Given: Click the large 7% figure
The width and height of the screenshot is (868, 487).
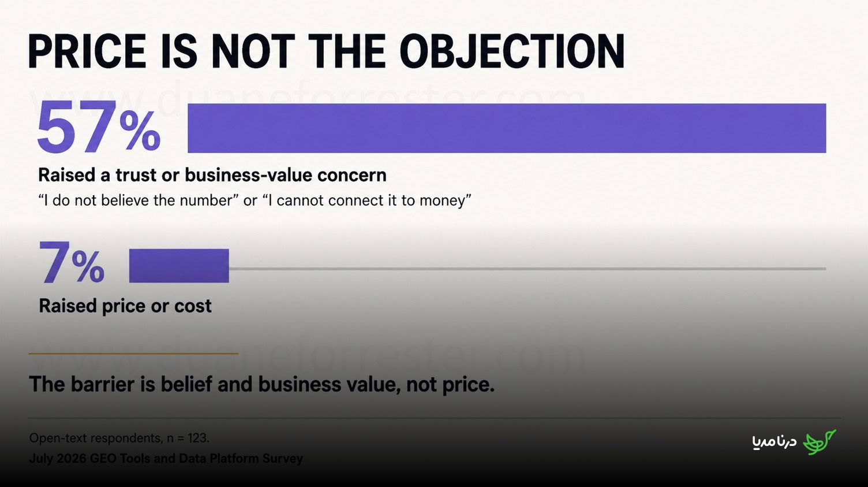Looking at the screenshot, I should 72,263.
